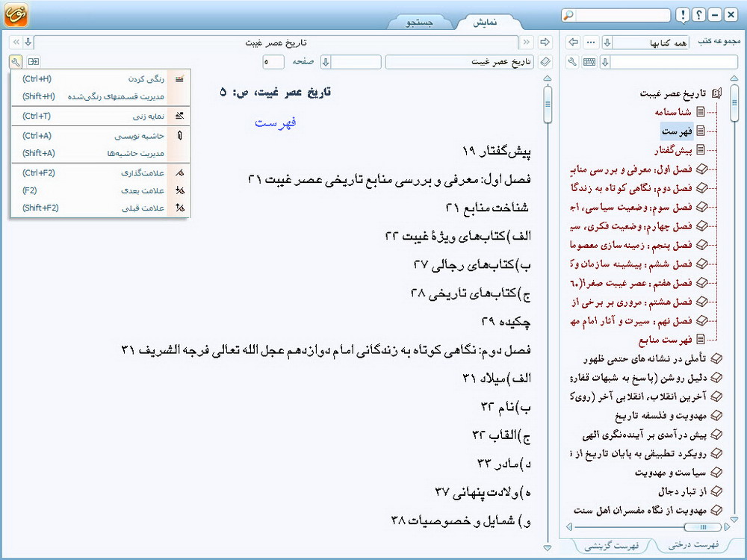Click the exclamation mark button in title bar
The image size is (747, 560).
coord(683,15)
